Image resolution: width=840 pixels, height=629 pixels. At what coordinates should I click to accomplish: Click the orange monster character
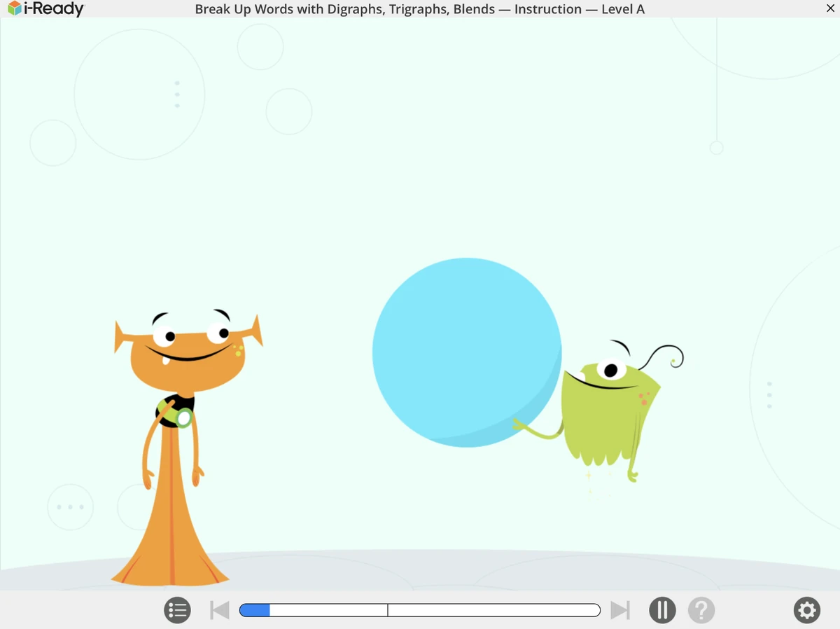(175, 420)
